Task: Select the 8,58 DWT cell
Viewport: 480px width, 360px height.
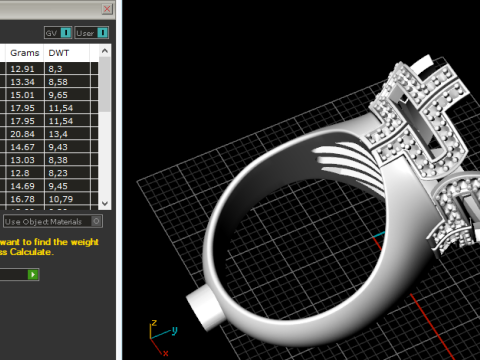Action: tap(67, 82)
